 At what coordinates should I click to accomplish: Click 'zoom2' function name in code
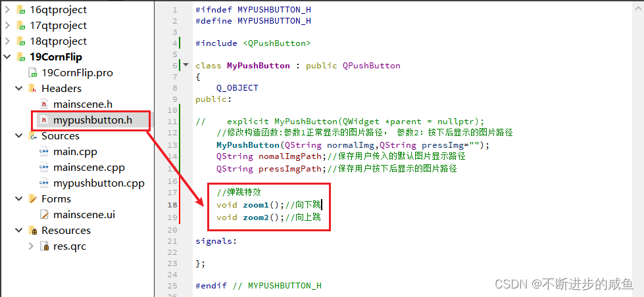(x=255, y=217)
